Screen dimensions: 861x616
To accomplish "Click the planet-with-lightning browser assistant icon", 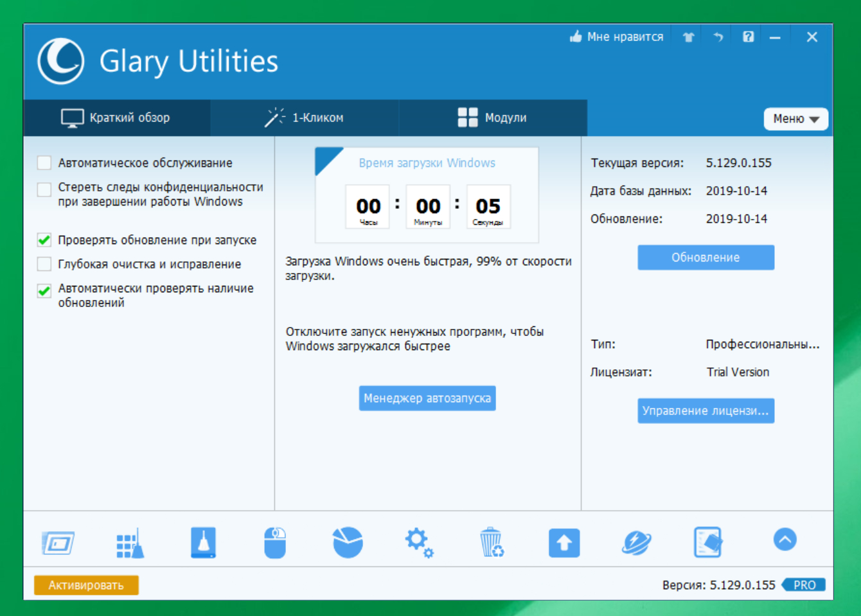I will click(636, 543).
